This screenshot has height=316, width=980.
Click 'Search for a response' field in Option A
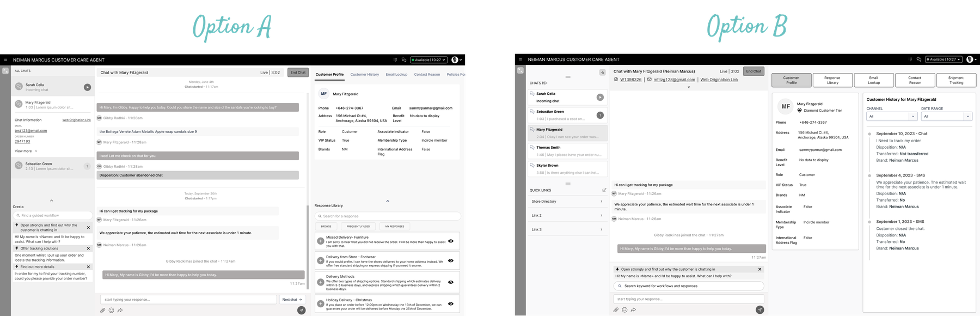pos(388,216)
